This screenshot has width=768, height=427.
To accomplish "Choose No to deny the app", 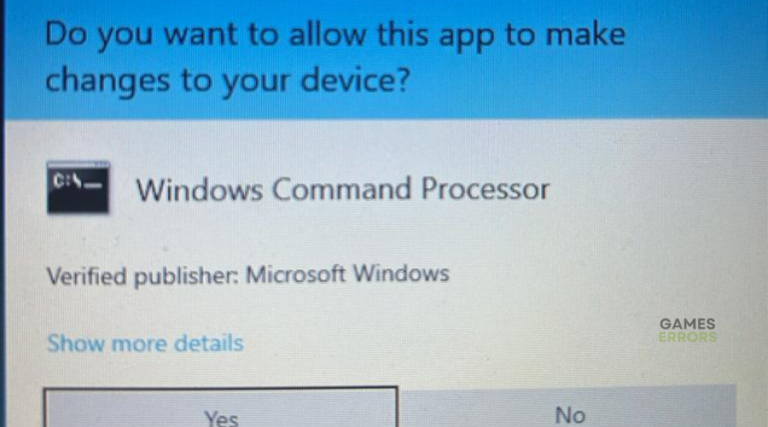I will [569, 407].
